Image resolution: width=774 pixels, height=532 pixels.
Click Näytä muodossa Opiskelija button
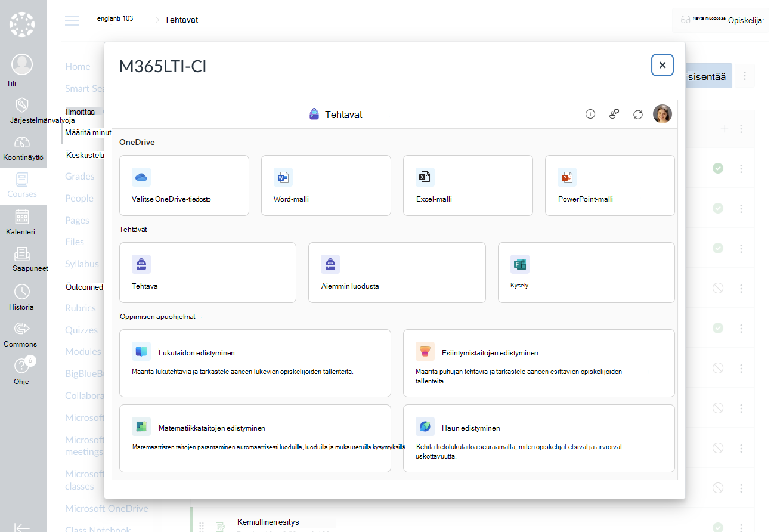722,20
